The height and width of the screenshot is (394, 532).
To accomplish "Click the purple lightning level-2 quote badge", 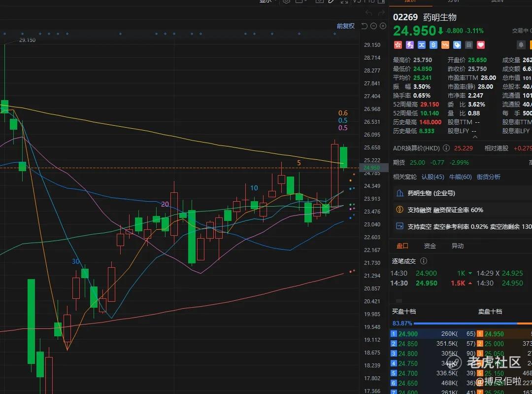I will [410, 45].
